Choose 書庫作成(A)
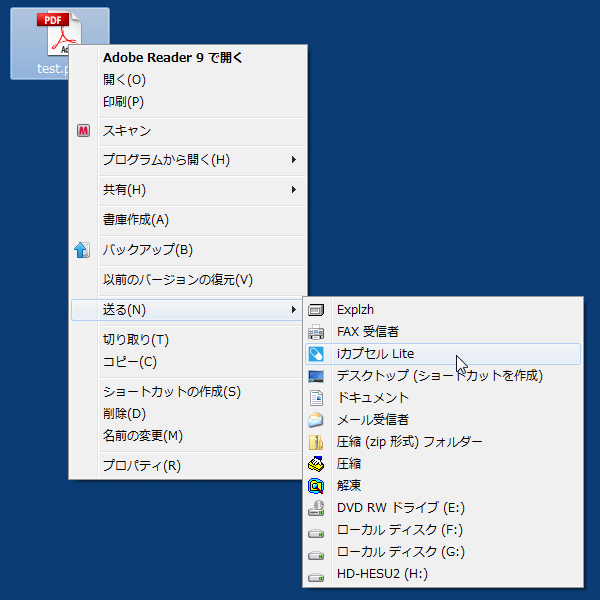Image resolution: width=600 pixels, height=600 pixels. 188,220
